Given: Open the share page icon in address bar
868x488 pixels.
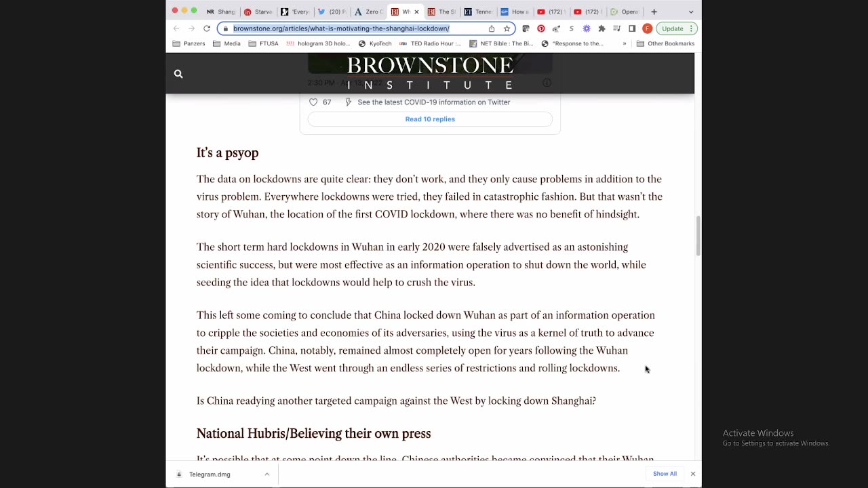Looking at the screenshot, I should [x=492, y=28].
